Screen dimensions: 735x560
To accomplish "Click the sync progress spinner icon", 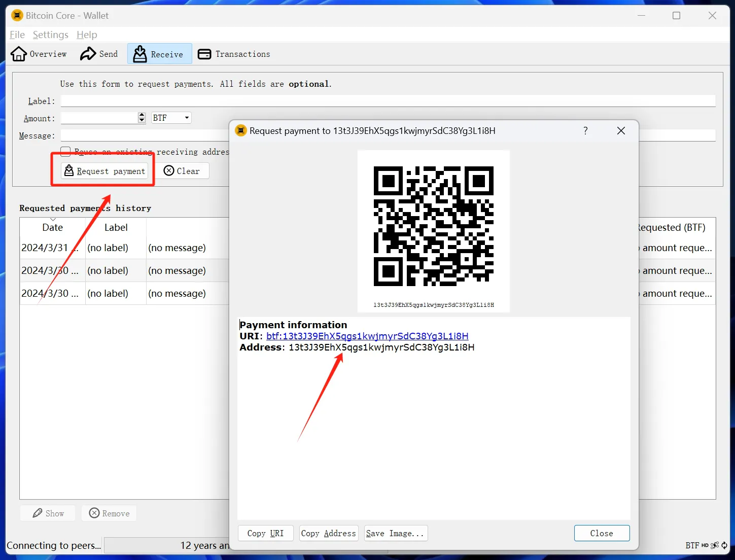I will pyautogui.click(x=724, y=545).
